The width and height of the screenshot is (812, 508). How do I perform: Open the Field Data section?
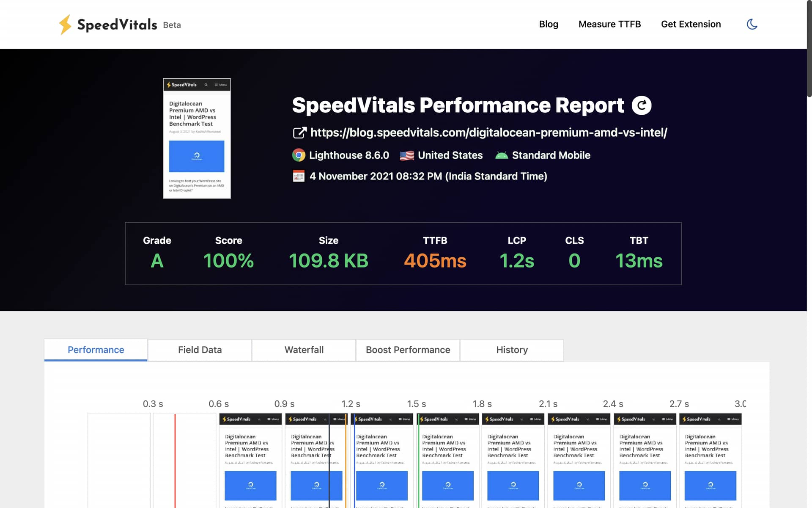[199, 350]
